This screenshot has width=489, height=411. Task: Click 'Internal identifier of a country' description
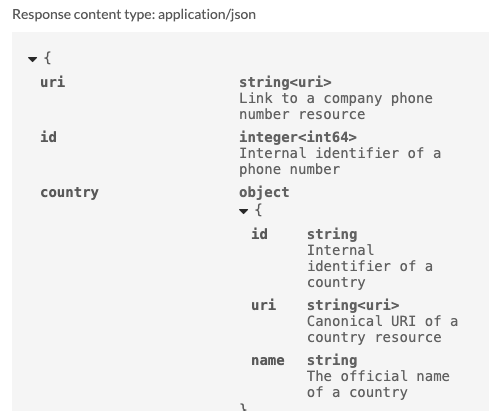point(370,266)
